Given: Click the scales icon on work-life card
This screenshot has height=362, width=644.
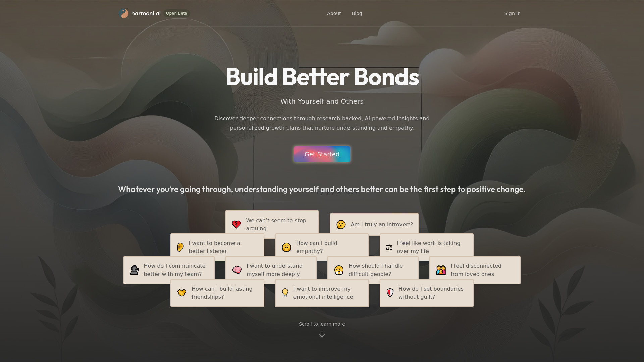Looking at the screenshot, I should click(389, 247).
